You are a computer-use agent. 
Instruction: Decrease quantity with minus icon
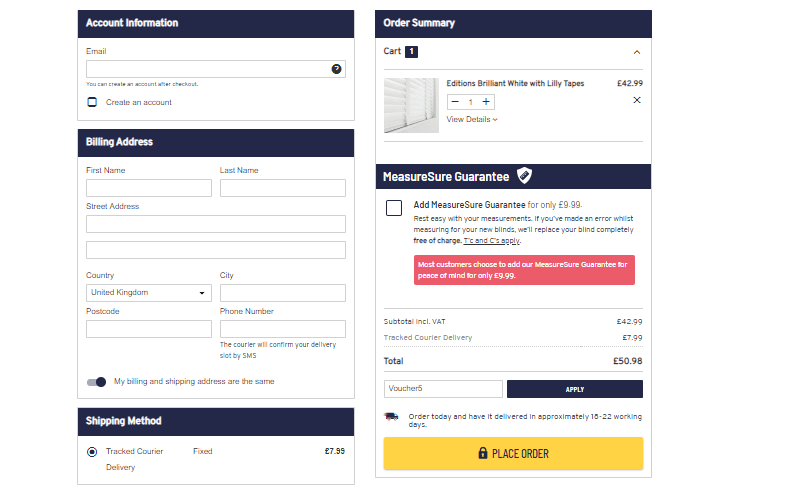click(x=455, y=102)
